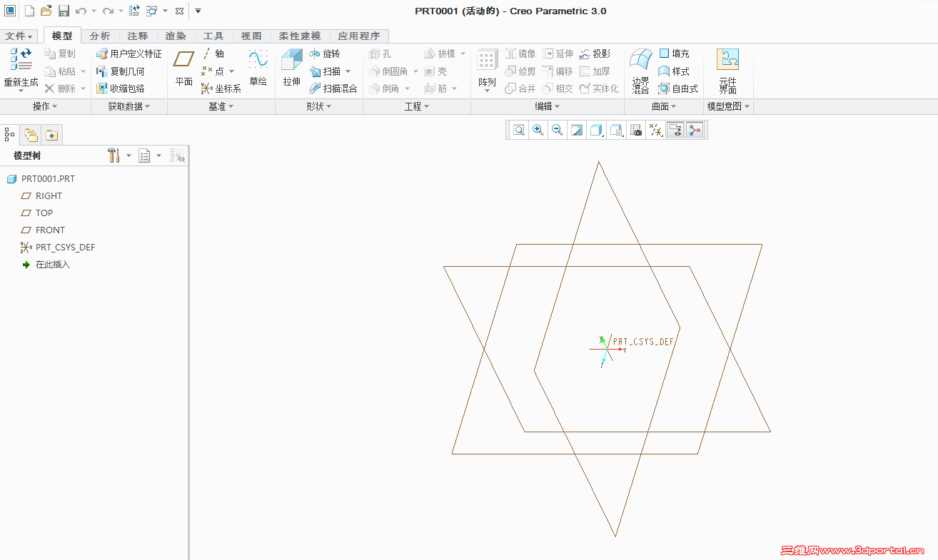Open file with the folder icon
The height and width of the screenshot is (560, 938).
click(46, 11)
